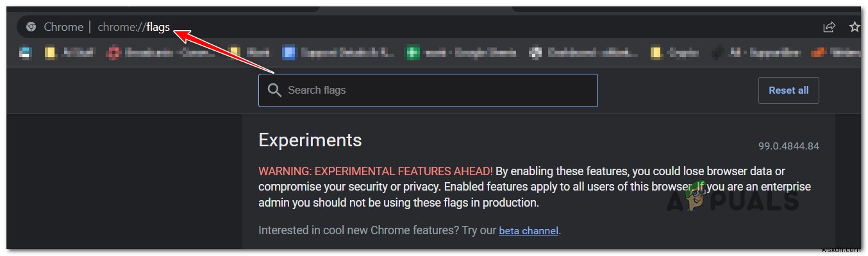Select the chrome://flags URL in address bar
Viewport: 868px width, 256px height.
(x=133, y=27)
